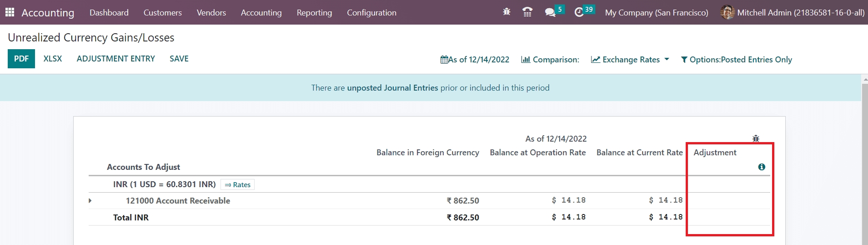Click the debug bug icon in navbar
868x245 pixels.
(507, 12)
